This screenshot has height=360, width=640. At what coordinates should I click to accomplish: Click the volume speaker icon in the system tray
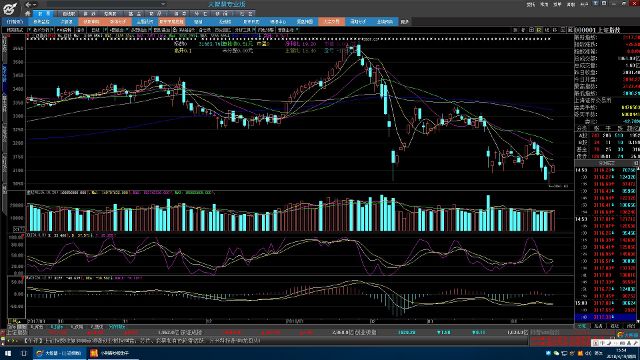pos(588,353)
